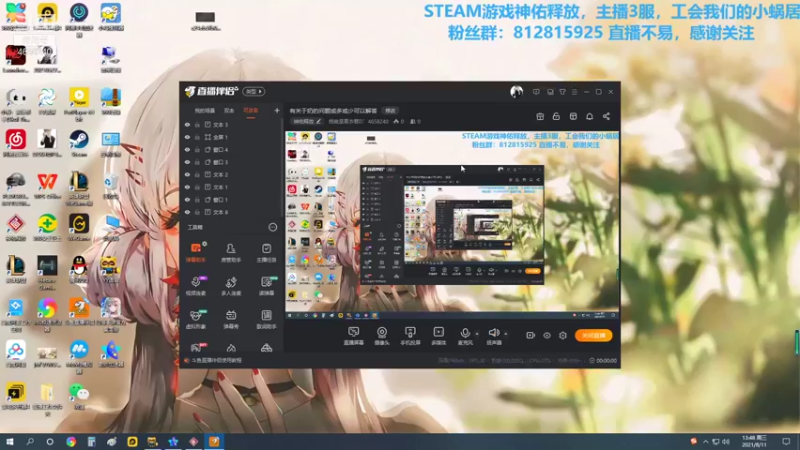The width and height of the screenshot is (800, 450).
Task: Hide the 窗口 3 layer with its eye
Action: (x=187, y=162)
